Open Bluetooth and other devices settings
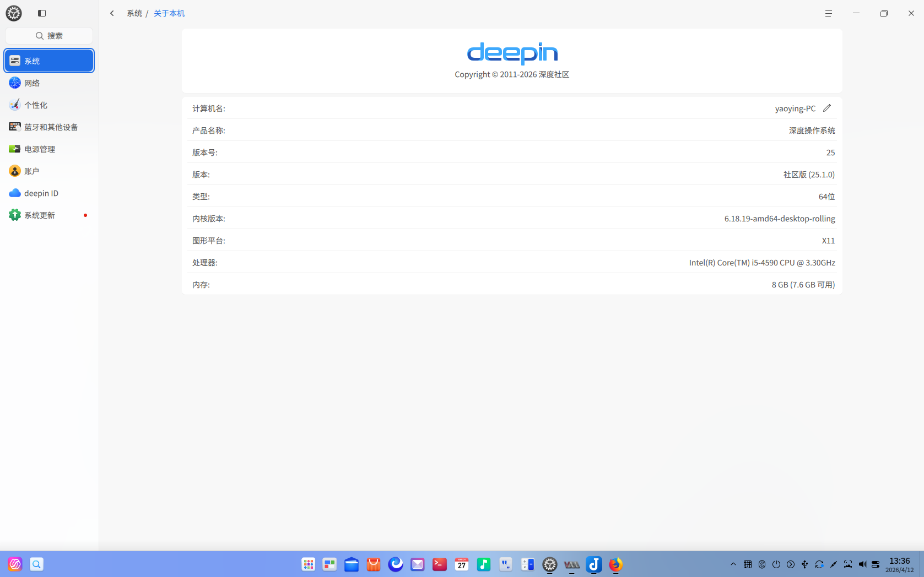The width and height of the screenshot is (924, 577). [x=49, y=127]
